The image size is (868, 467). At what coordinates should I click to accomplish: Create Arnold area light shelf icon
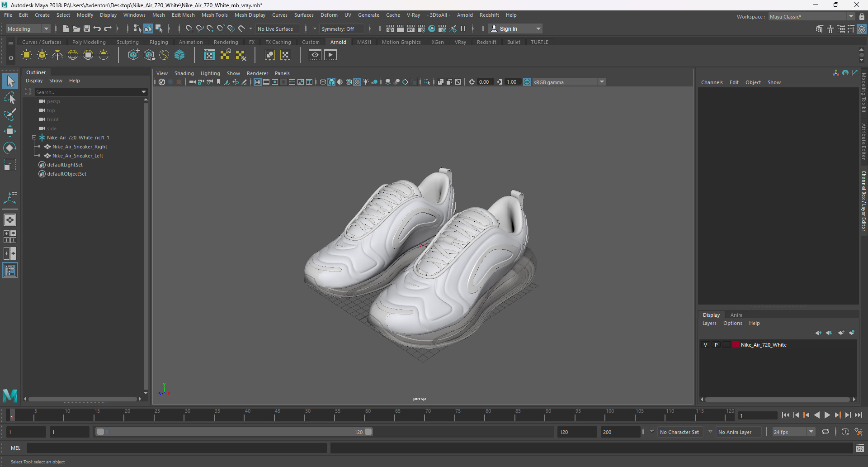click(27, 55)
